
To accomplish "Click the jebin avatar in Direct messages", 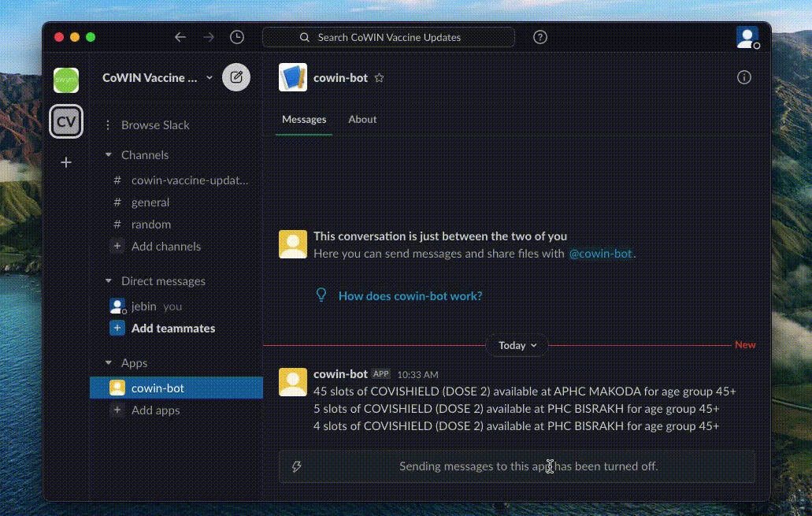I will tap(117, 306).
